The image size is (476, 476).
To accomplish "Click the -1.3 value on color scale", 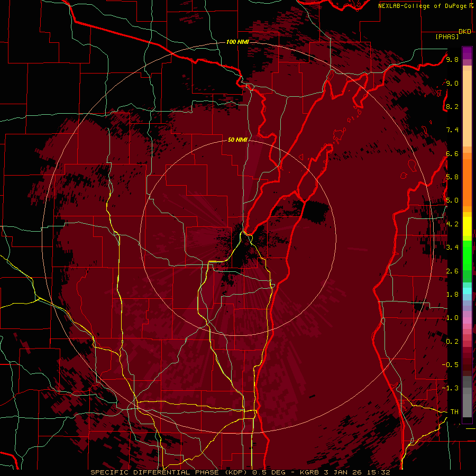I will tap(450, 388).
